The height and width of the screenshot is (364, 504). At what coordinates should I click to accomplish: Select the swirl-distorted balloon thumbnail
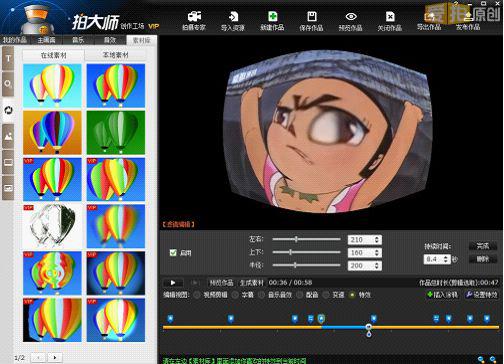point(52,273)
